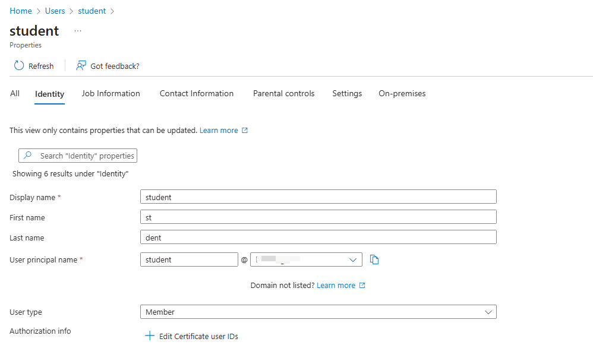Expand the User type dropdown

point(488,312)
